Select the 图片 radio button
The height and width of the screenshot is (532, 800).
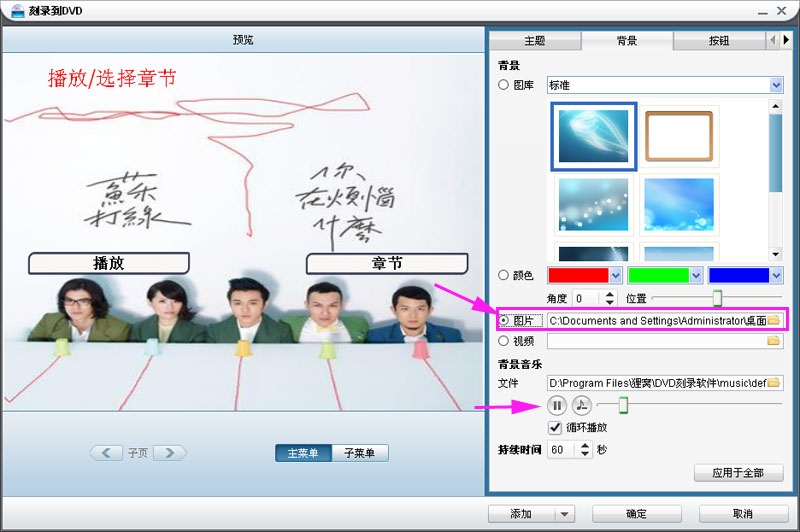504,320
